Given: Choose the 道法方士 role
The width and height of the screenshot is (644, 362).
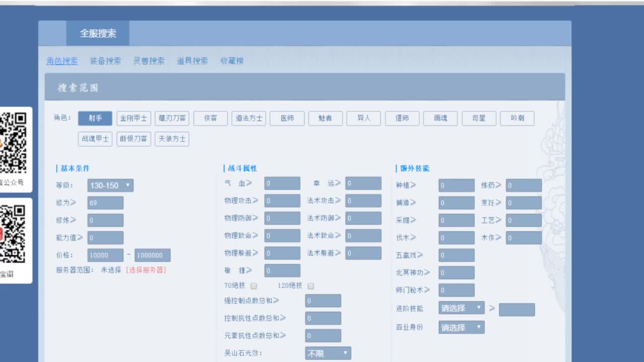Looking at the screenshot, I should (x=249, y=119).
